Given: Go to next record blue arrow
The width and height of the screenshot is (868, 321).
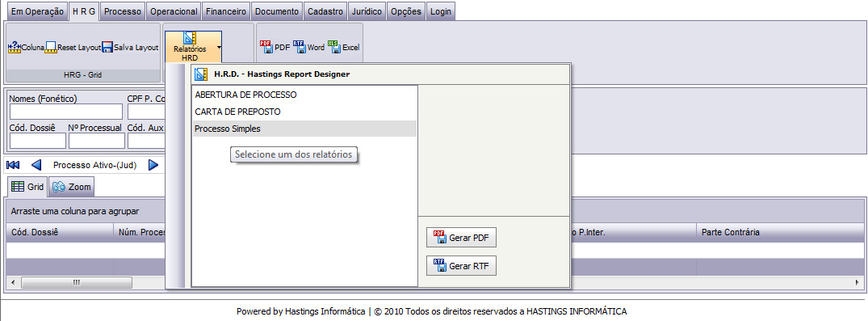Looking at the screenshot, I should tap(153, 165).
